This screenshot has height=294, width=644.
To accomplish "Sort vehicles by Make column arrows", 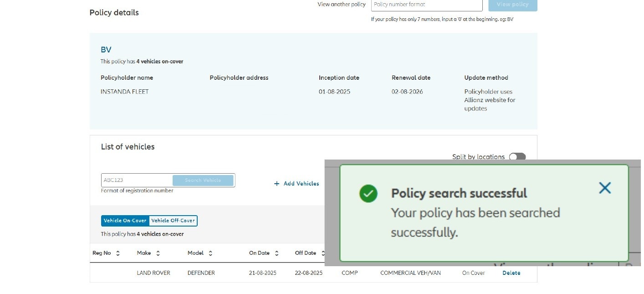I will [158, 253].
